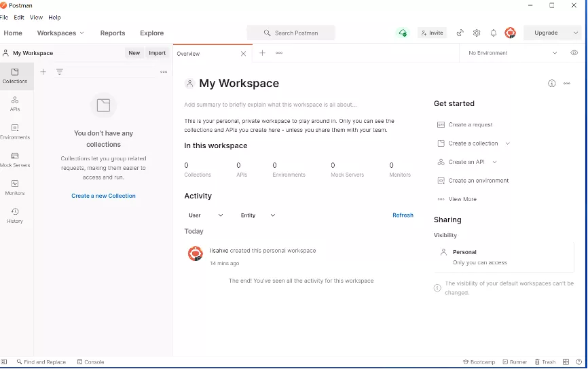The width and height of the screenshot is (588, 369).
Task: Open Find and Replace in status bar
Action: tap(41, 362)
